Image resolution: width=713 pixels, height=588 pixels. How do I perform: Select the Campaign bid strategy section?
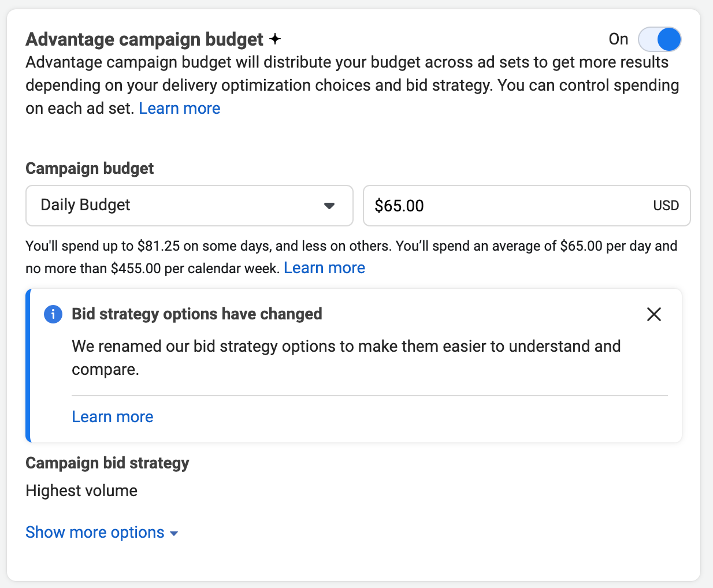(107, 463)
